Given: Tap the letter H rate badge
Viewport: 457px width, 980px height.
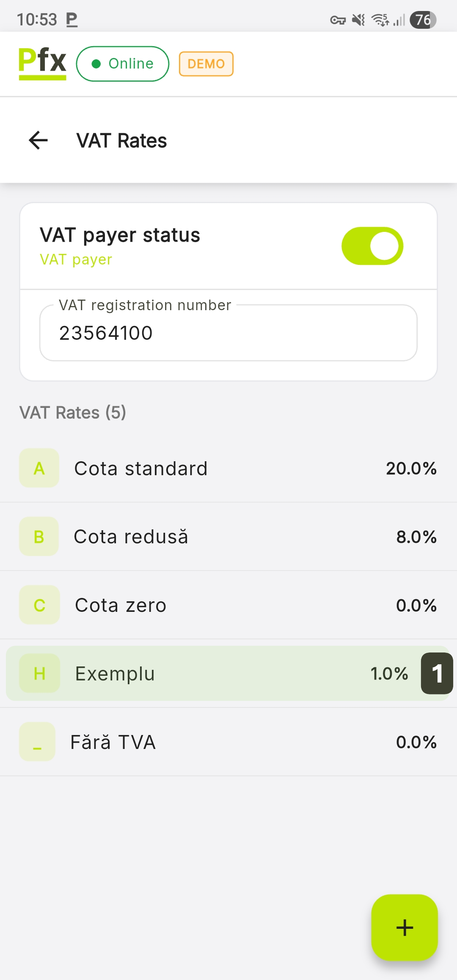Looking at the screenshot, I should 39,673.
